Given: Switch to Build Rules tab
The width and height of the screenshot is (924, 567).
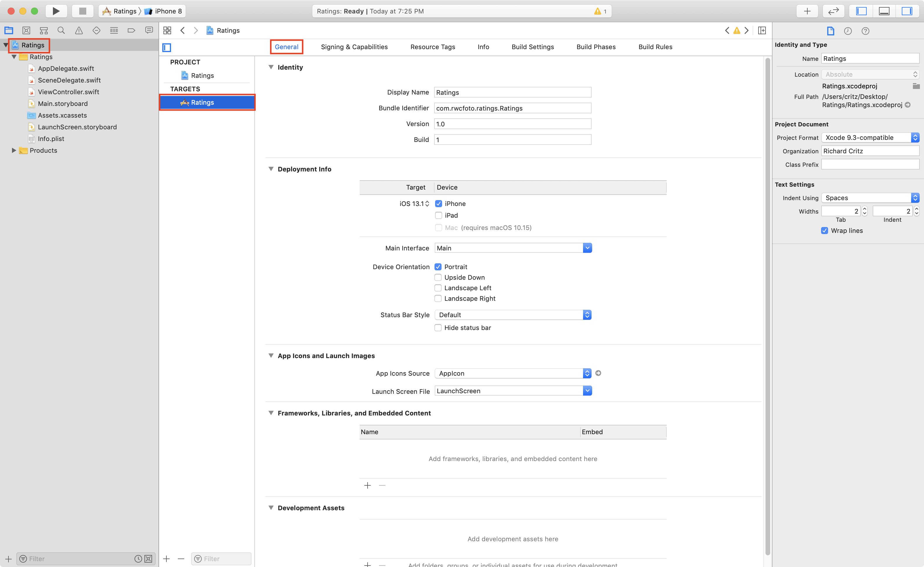Looking at the screenshot, I should pos(655,47).
